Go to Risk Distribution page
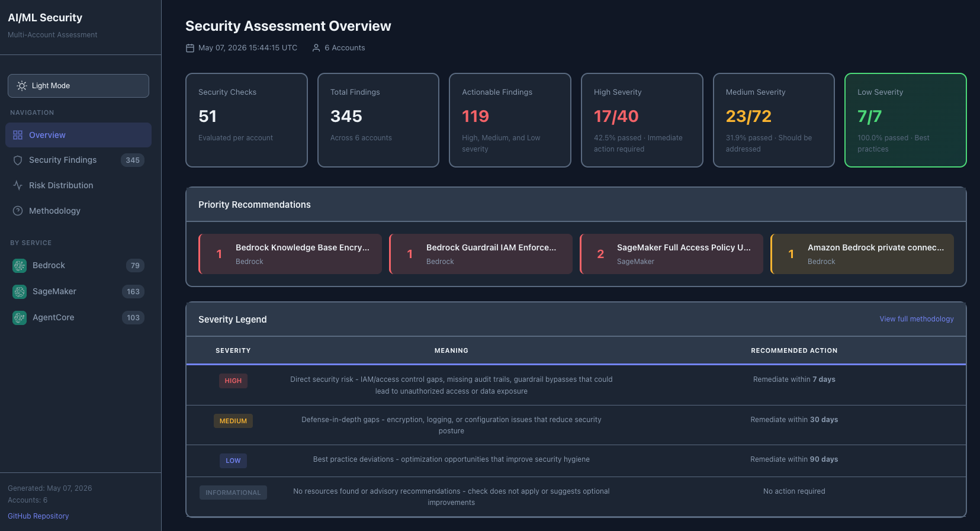Image resolution: width=980 pixels, height=531 pixels. [78, 185]
